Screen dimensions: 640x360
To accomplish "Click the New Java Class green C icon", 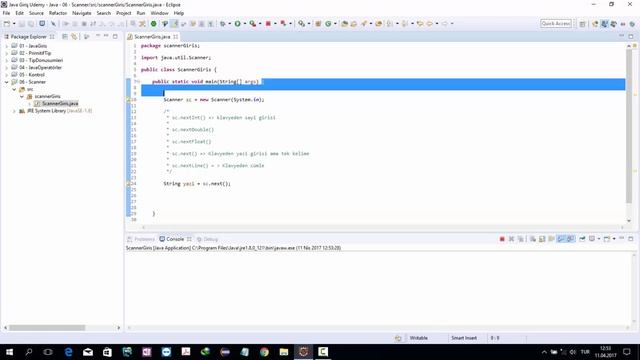I will (328, 24).
